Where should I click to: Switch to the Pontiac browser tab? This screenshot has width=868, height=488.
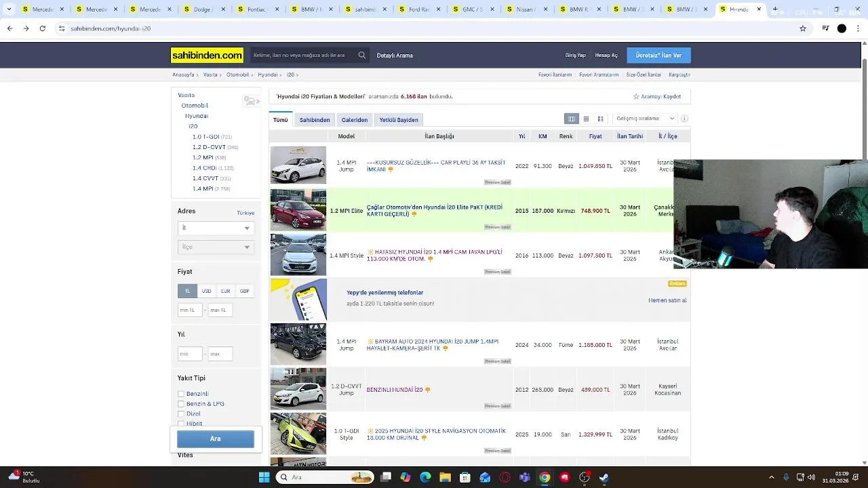[x=258, y=9]
